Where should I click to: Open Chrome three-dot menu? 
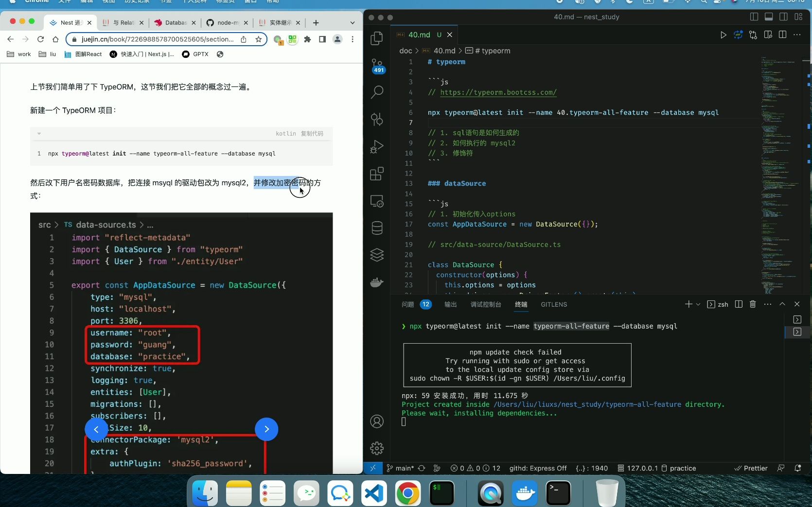(x=353, y=39)
